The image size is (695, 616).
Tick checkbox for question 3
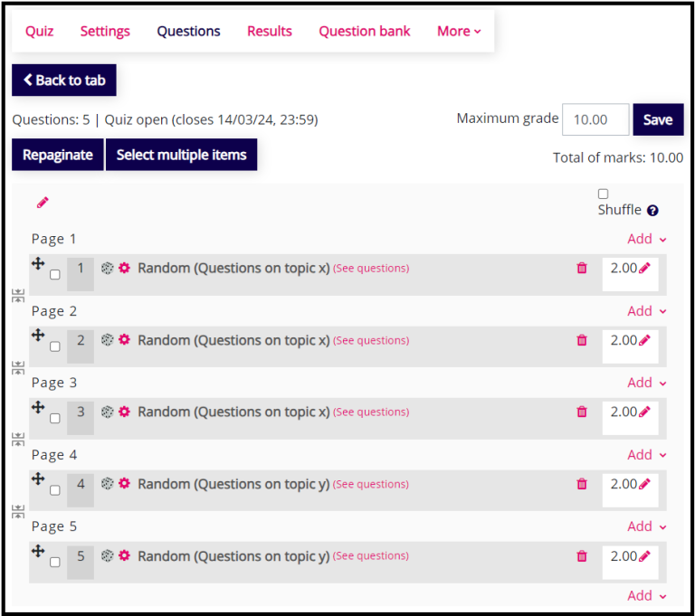[55, 418]
